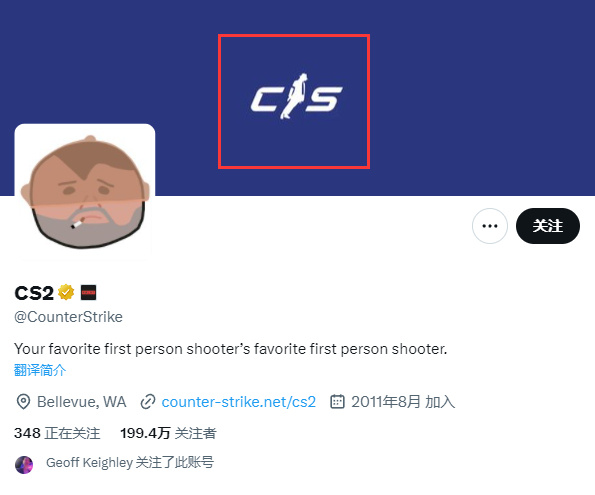Click the location pin icon
This screenshot has width=595, height=495.
coord(24,402)
